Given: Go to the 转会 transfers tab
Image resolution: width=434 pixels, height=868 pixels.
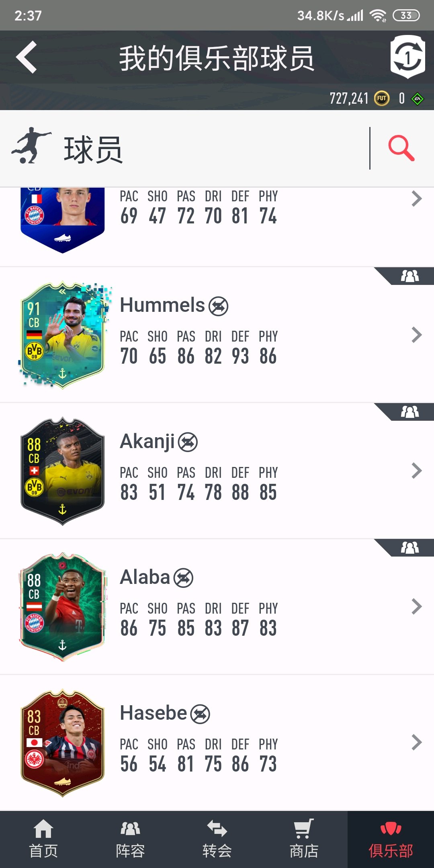Looking at the screenshot, I should [217, 839].
